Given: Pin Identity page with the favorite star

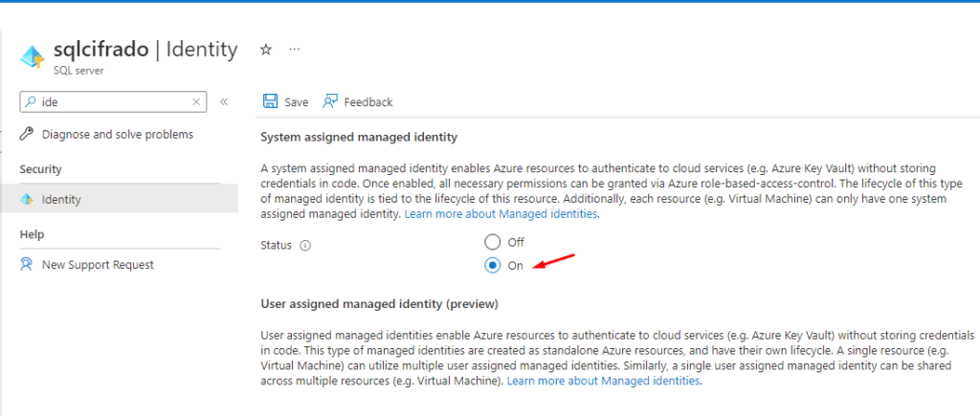Looking at the screenshot, I should [x=266, y=50].
